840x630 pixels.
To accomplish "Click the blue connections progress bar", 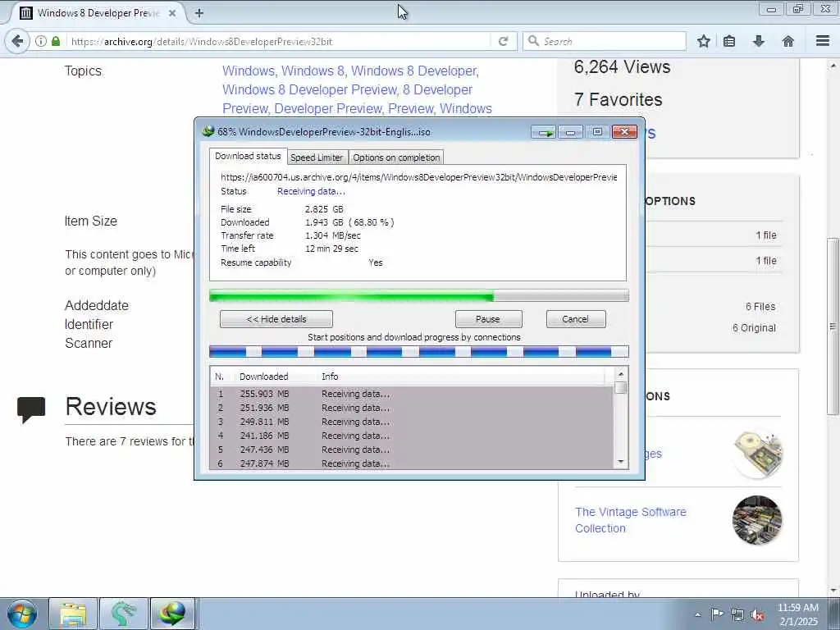I will coord(419,351).
